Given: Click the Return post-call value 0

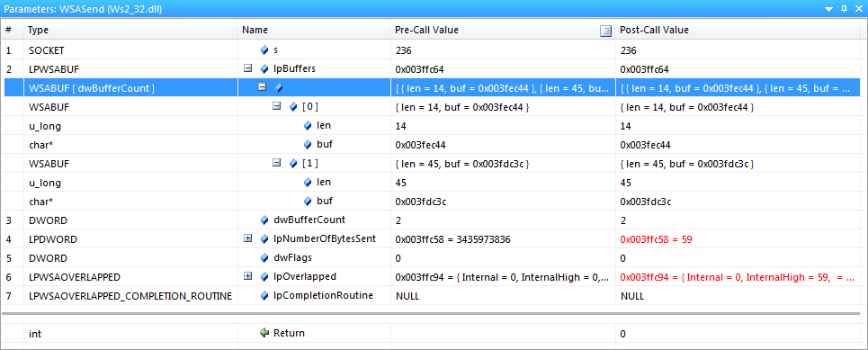Looking at the screenshot, I should click(x=622, y=334).
